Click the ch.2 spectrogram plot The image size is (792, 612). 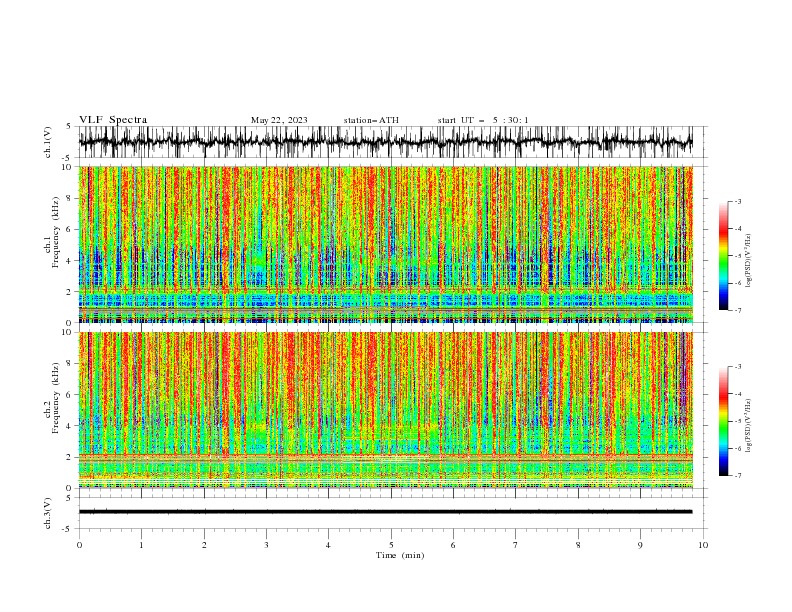coord(386,410)
